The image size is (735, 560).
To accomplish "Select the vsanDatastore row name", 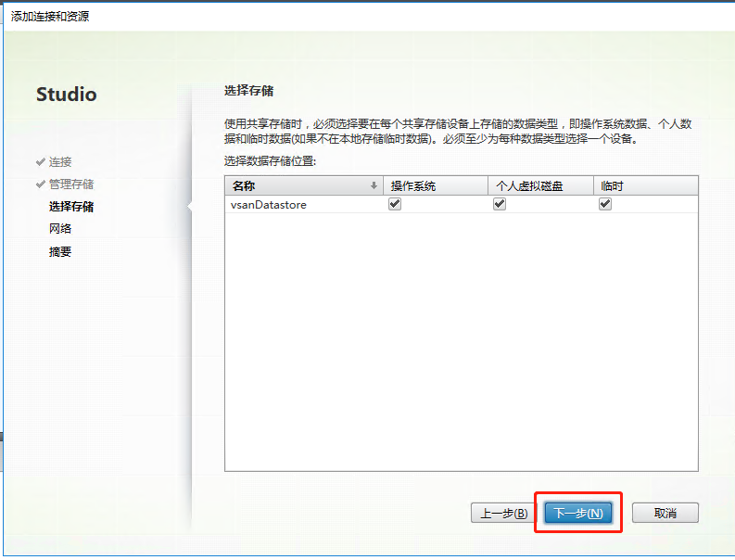I will pos(269,205).
